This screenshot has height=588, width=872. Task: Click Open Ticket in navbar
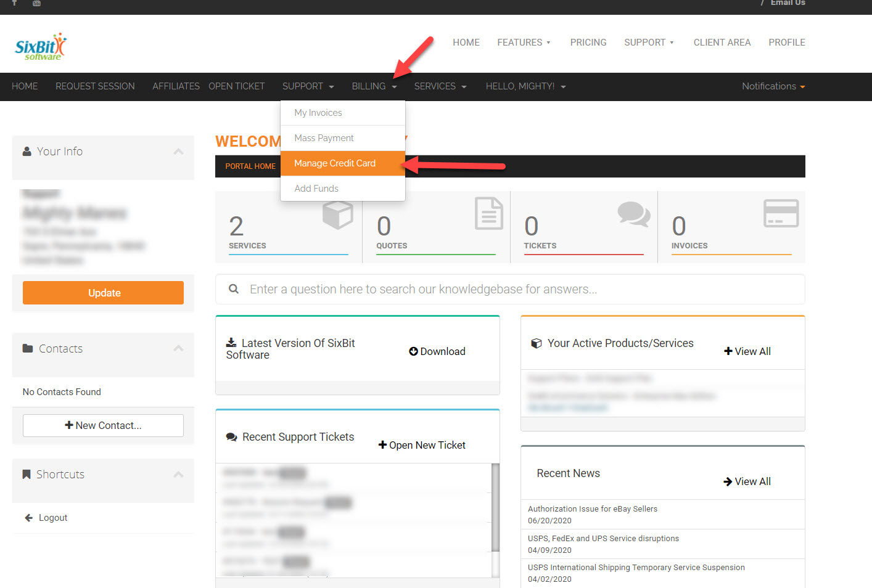[237, 86]
